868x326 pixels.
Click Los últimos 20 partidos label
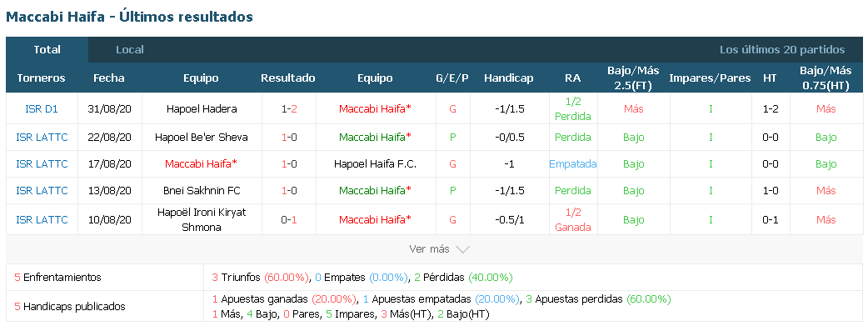(x=782, y=50)
